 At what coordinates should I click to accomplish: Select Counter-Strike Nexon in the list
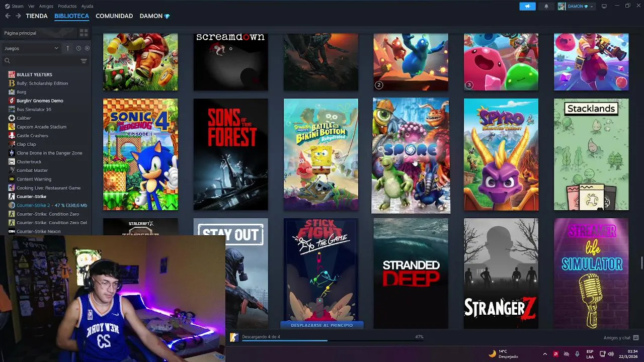pos(38,231)
